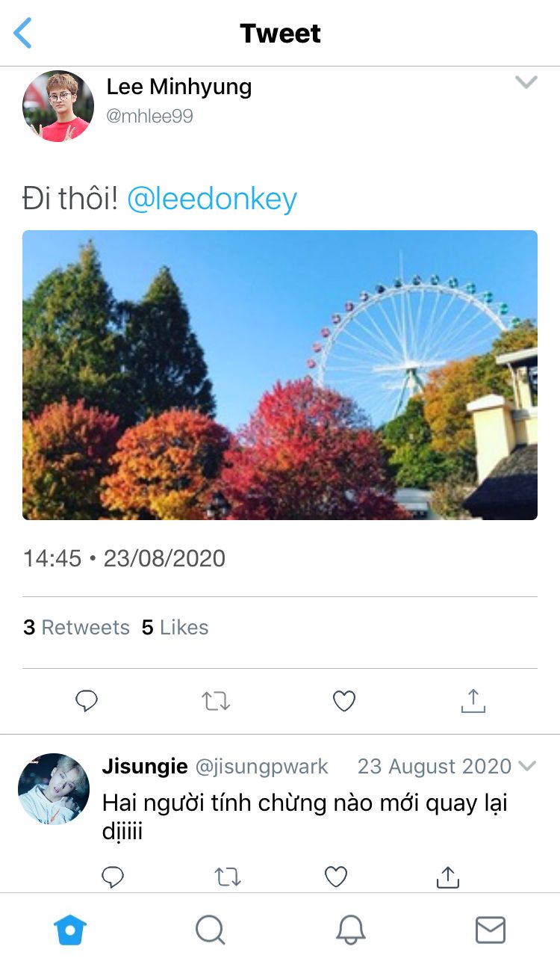Retweet Jisungie's reply

228,877
